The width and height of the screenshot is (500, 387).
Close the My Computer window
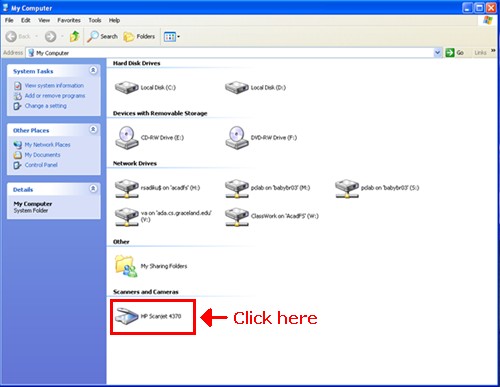(491, 8)
